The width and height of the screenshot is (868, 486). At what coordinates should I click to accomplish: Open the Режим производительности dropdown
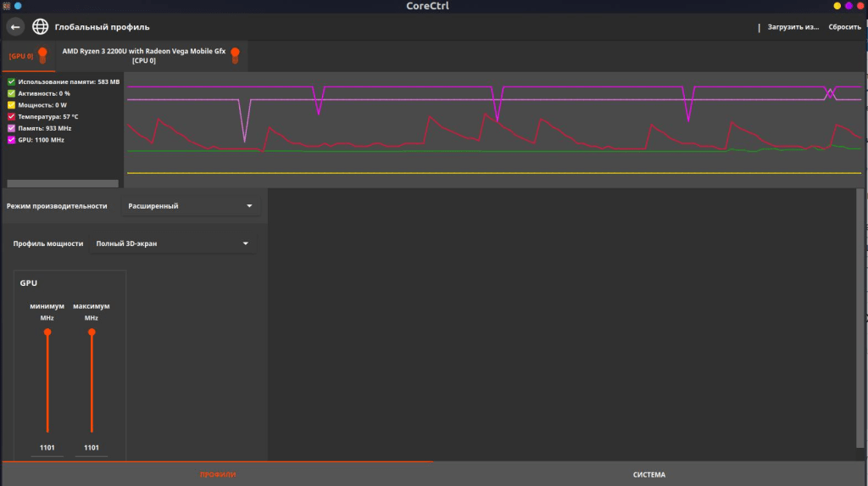[x=190, y=205]
